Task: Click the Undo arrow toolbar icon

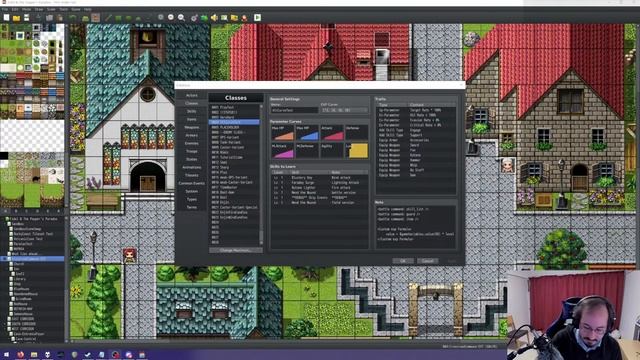Action: (x=73, y=18)
